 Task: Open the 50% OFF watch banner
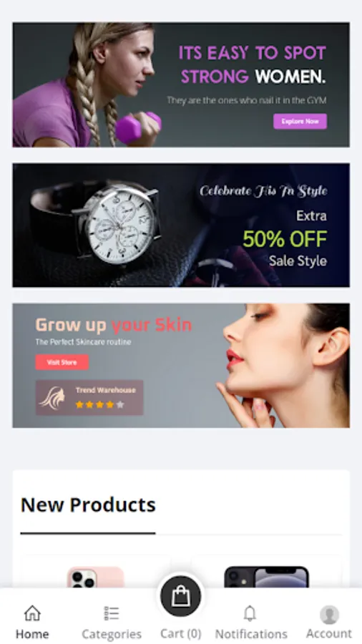click(181, 225)
